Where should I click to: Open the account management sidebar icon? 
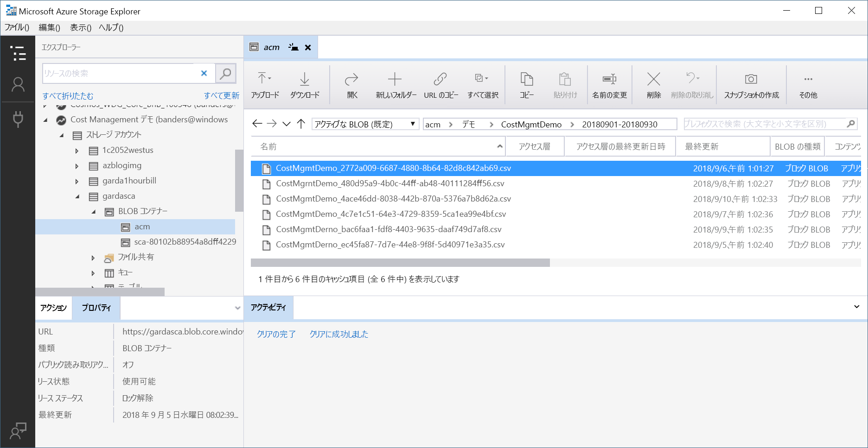pos(18,84)
